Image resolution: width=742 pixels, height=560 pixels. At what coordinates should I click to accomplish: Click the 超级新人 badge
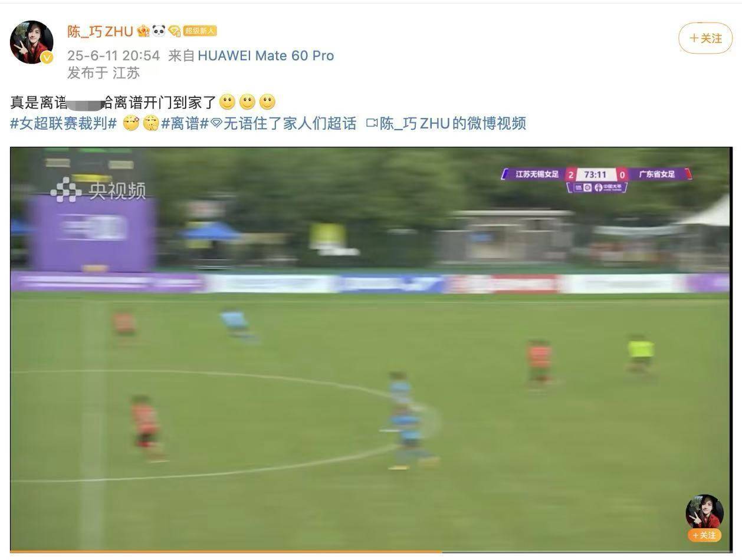coord(199,31)
